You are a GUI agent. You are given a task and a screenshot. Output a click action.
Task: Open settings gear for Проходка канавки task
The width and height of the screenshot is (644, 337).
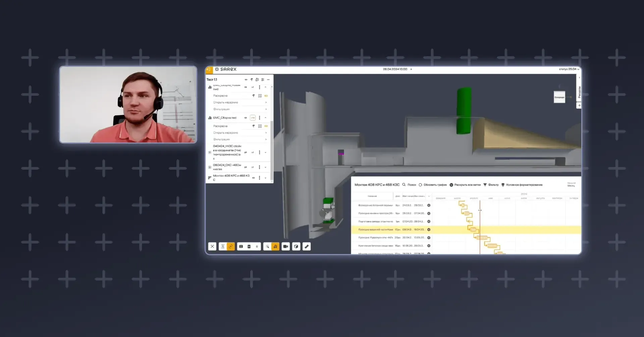tap(429, 213)
